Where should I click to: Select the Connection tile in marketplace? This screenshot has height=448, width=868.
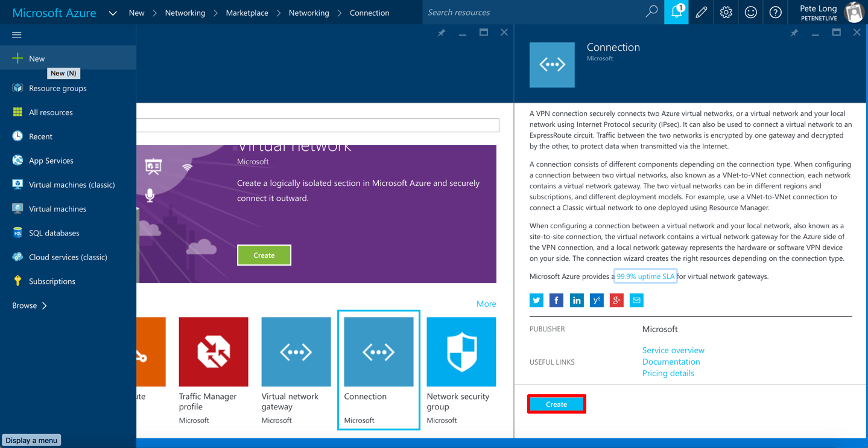tap(379, 370)
